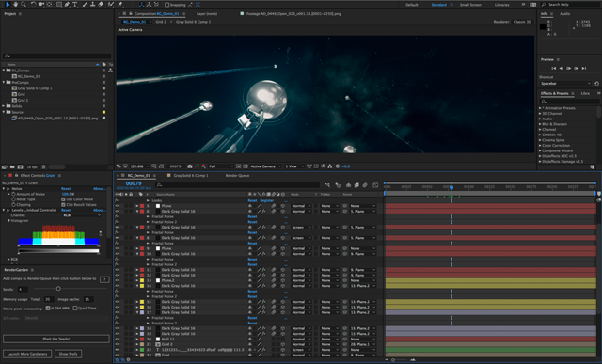Click Register link on Looks effect
Image resolution: width=602 pixels, height=364 pixels.
tap(267, 200)
